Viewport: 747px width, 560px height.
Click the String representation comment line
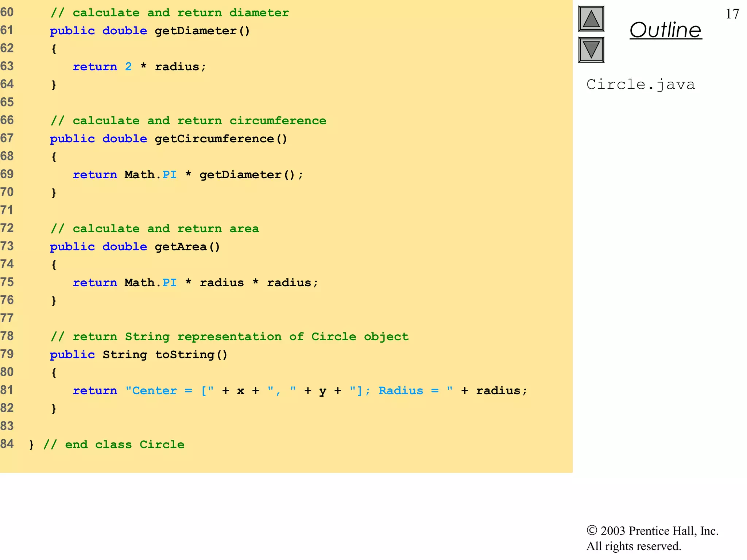(229, 337)
